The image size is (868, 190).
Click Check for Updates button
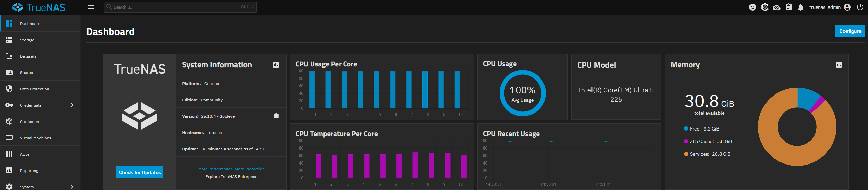(x=140, y=172)
